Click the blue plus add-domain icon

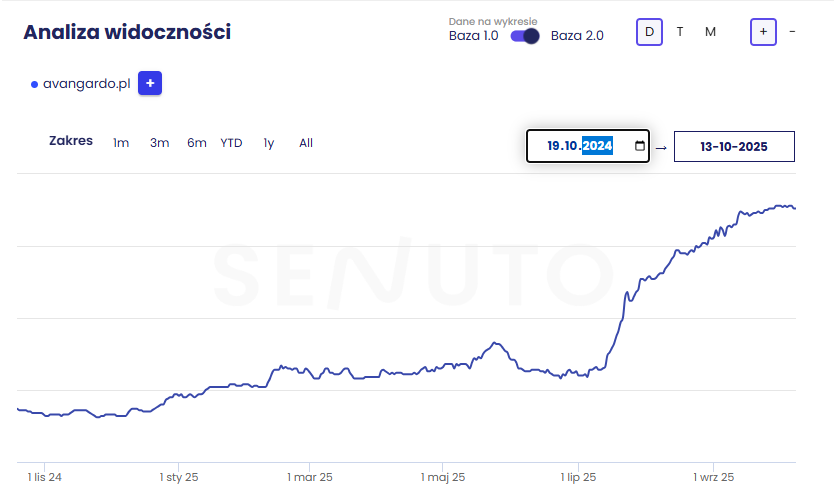pos(150,84)
